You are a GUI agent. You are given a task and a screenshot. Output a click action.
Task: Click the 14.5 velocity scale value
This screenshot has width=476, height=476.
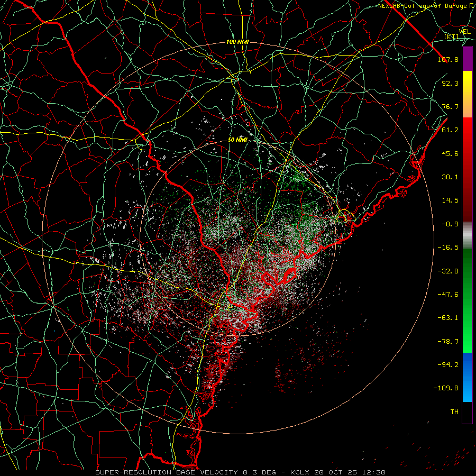(450, 200)
